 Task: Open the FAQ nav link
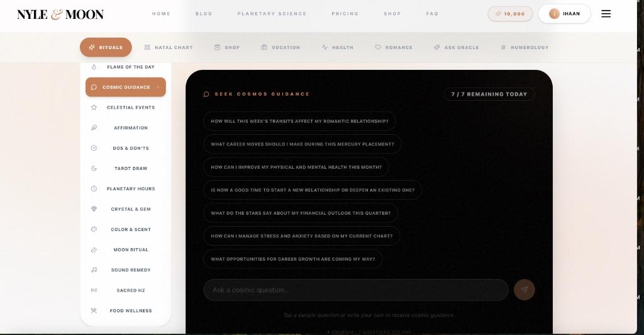pos(432,14)
